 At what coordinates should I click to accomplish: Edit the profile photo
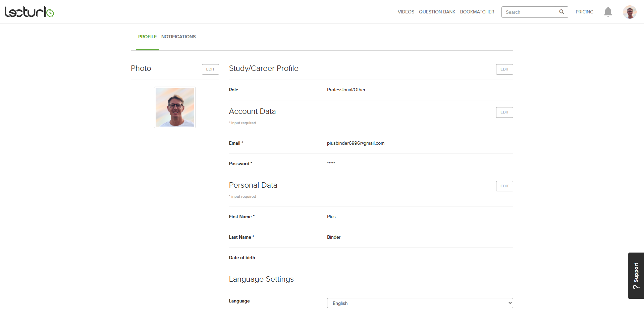tap(210, 69)
